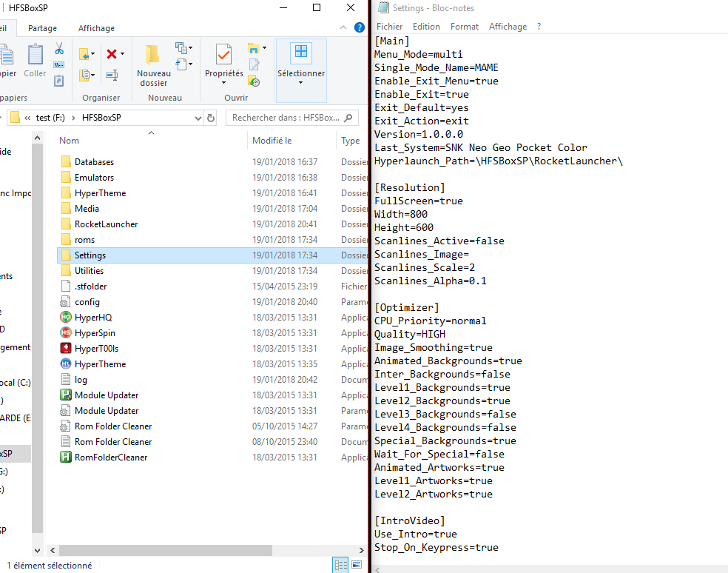The image size is (728, 573).
Task: Click the Copy to folder icon
Action: click(85, 75)
